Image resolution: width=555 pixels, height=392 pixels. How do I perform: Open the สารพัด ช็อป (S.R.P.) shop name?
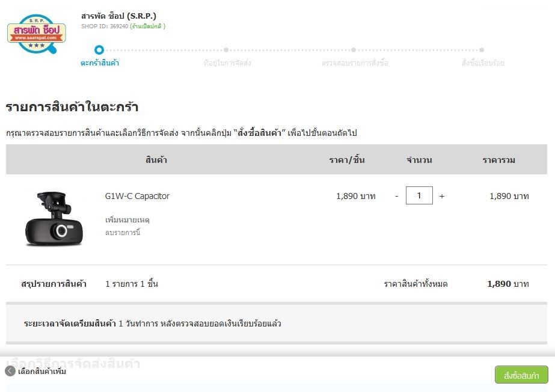tap(118, 16)
